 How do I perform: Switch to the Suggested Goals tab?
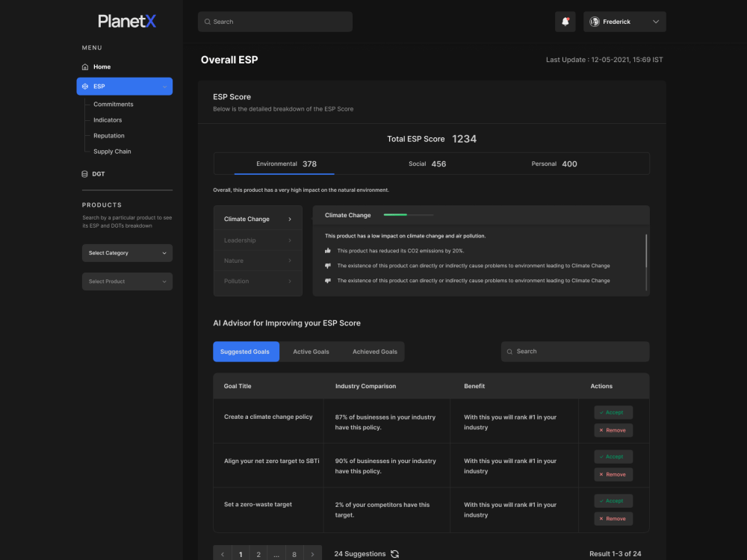246,352
